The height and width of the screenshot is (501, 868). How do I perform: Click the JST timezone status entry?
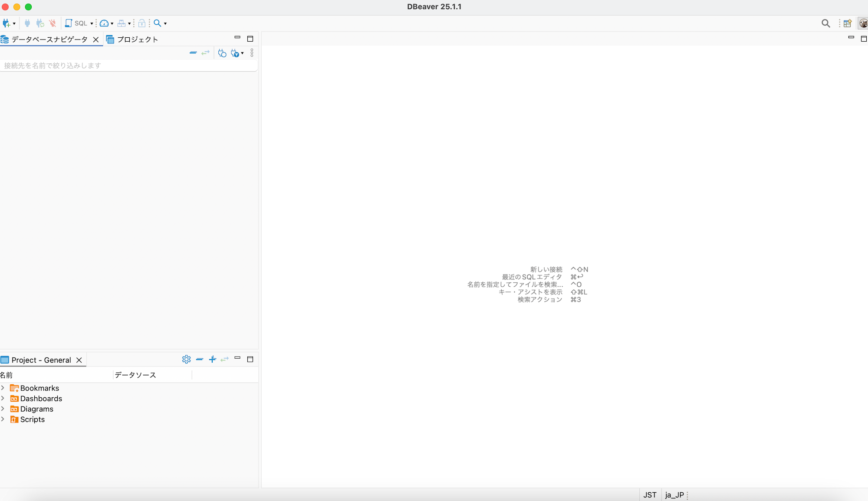point(650,495)
